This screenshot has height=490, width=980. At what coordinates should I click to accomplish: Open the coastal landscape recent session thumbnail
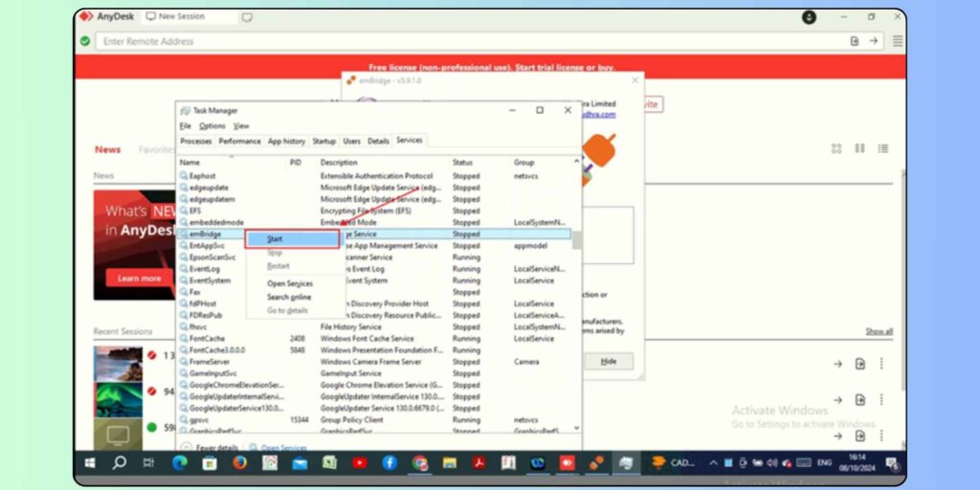tap(118, 364)
